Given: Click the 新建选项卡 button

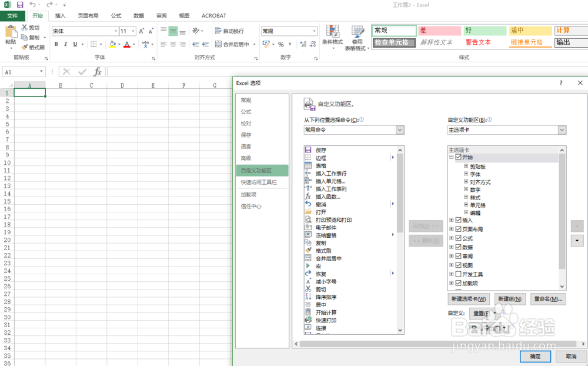Looking at the screenshot, I should (x=469, y=299).
